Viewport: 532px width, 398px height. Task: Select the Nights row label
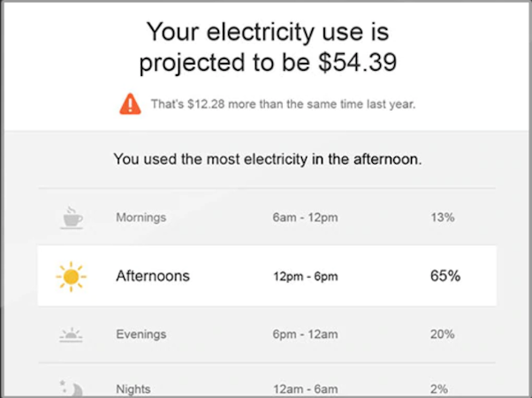[x=133, y=388]
